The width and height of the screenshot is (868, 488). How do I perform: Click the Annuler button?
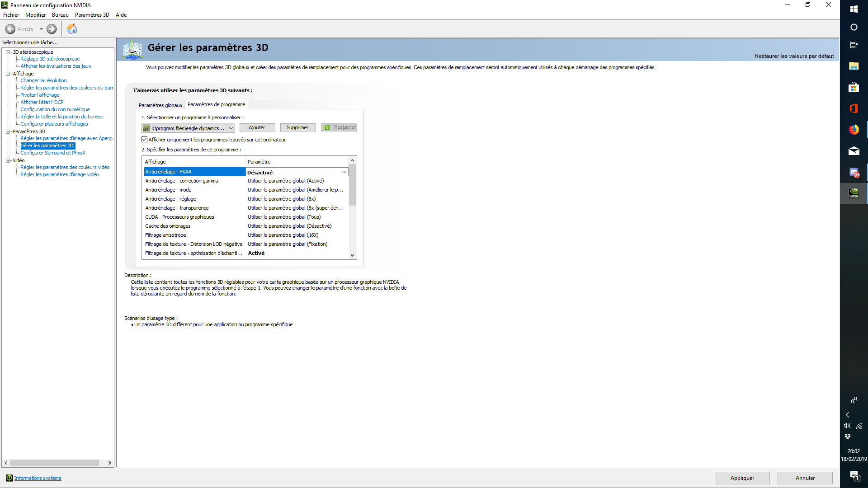point(805,478)
